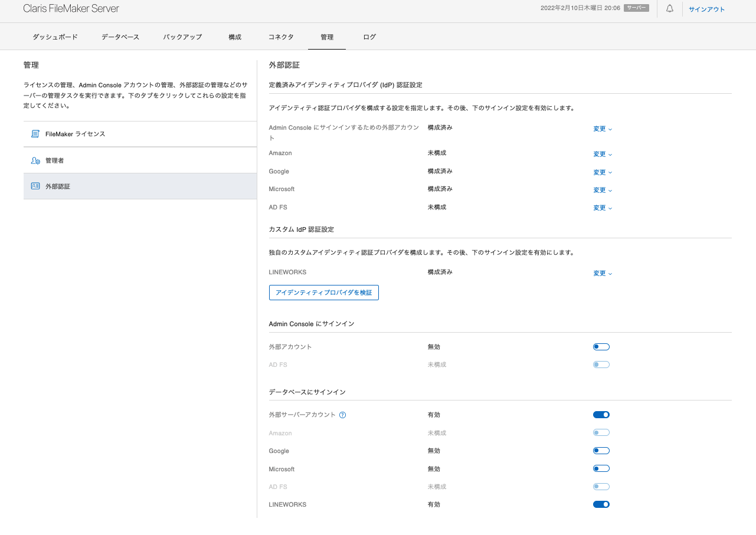The height and width of the screenshot is (535, 756).
Task: Enable Microsoft database sign-in switch
Action: (x=601, y=469)
